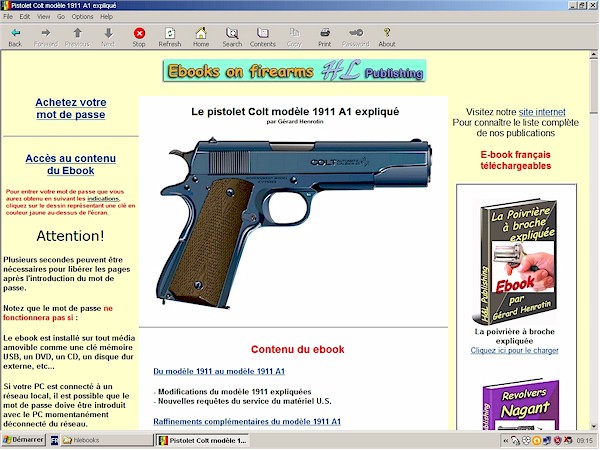Viewport: 600px width, 450px height.
Task: Click the Attention! heading text
Action: [70, 236]
